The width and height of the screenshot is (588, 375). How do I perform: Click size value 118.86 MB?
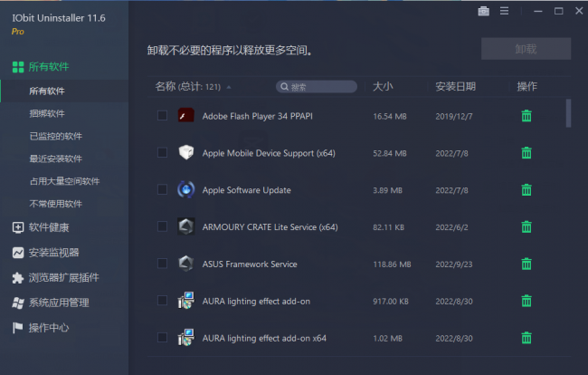point(392,264)
